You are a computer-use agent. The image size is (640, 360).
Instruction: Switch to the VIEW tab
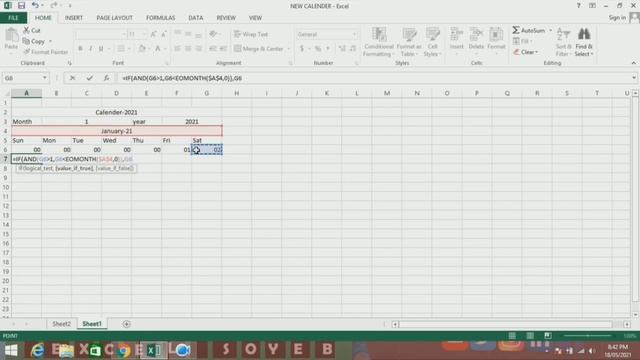(255, 18)
